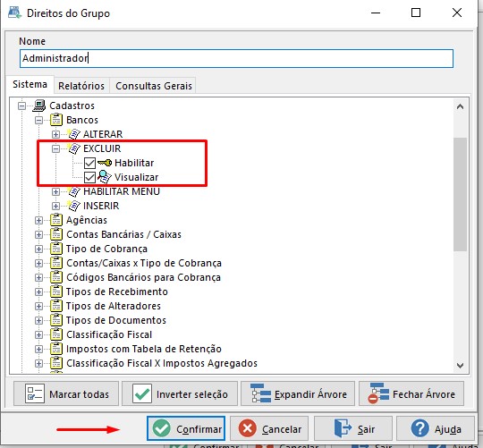Click the Nome input field
The image size is (483, 448).
(236, 58)
